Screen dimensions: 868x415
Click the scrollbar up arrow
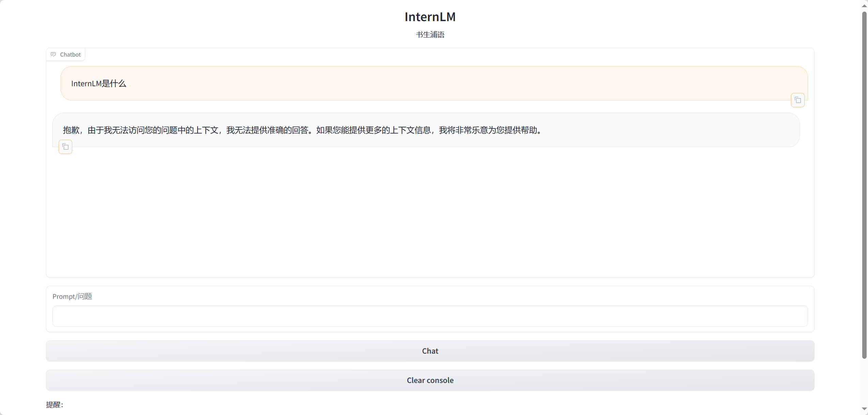864,6
